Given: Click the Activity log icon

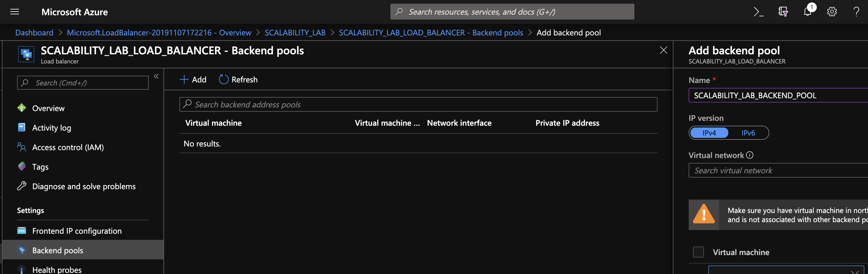Looking at the screenshot, I should coord(22,128).
